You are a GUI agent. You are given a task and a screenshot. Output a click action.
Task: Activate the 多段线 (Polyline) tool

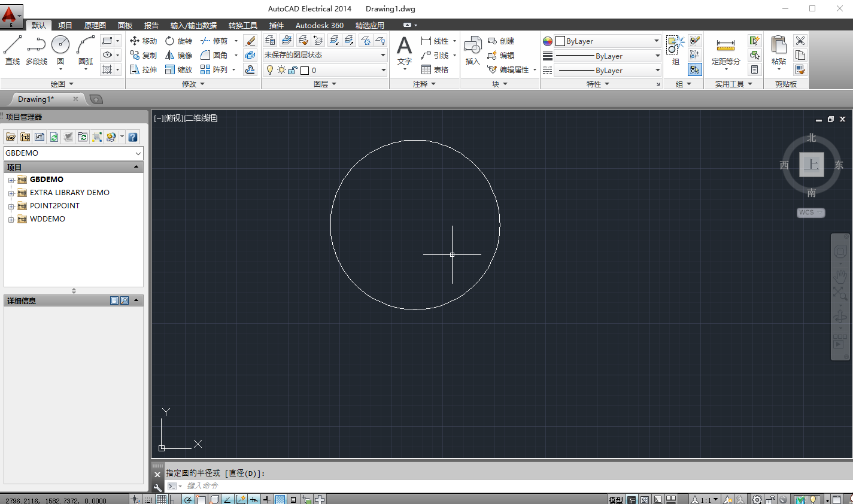(x=36, y=48)
